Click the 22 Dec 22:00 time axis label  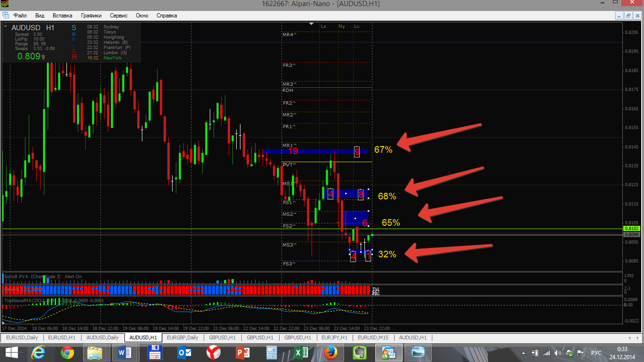click(287, 328)
